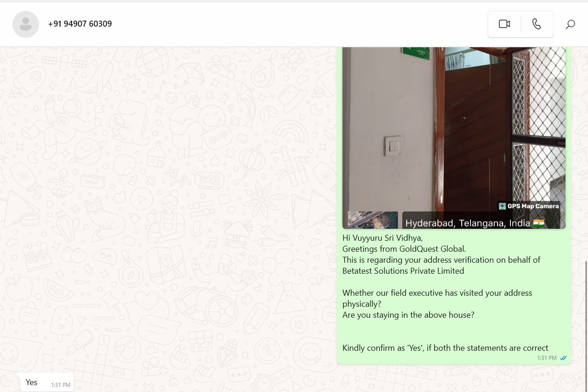This screenshot has width=588, height=392.
Task: Click the GPS Map Camera watermark badge
Action: point(529,206)
